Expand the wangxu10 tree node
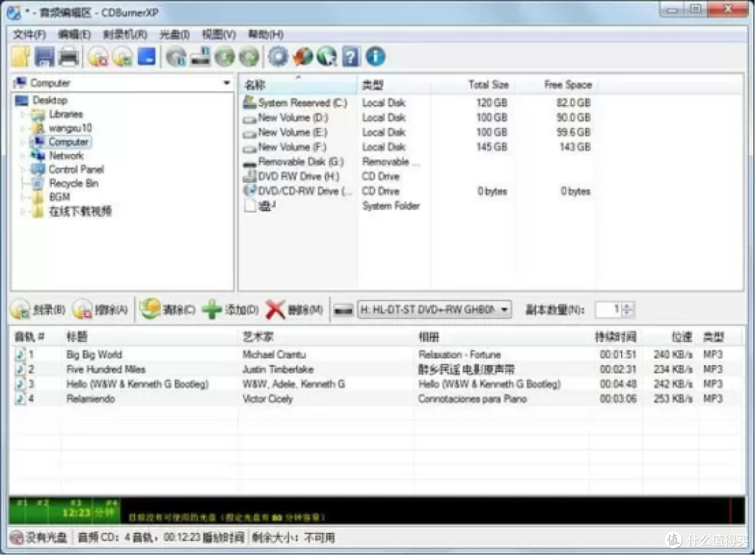Image resolution: width=756 pixels, height=556 pixels. [22, 129]
